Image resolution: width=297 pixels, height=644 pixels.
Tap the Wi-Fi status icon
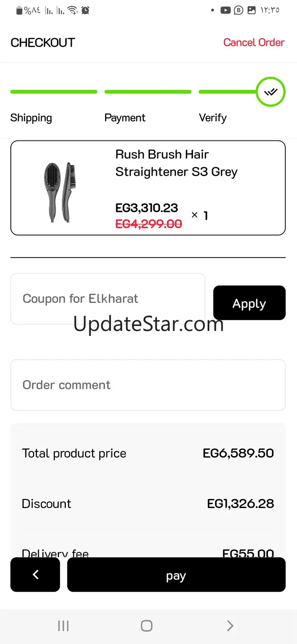[x=72, y=10]
